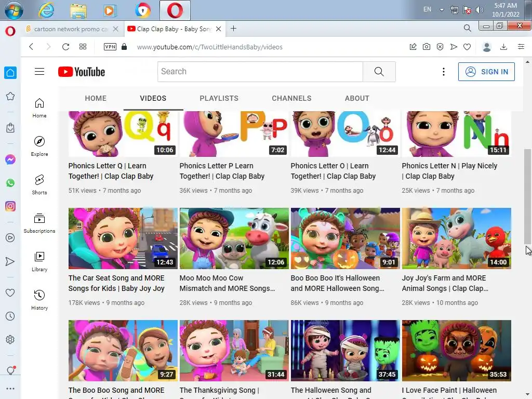Image resolution: width=532 pixels, height=399 pixels.
Task: Open the Opera profile avatar icon
Action: [x=487, y=47]
